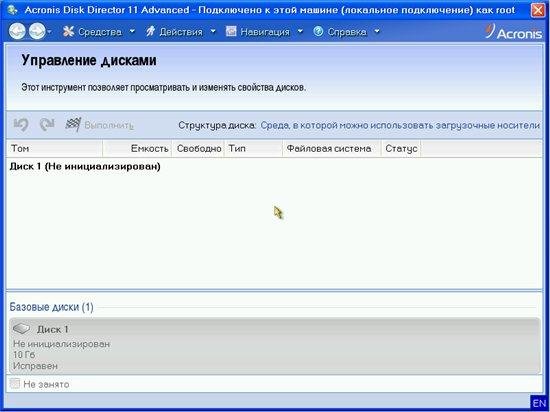Click the Навигация icon

point(231,31)
